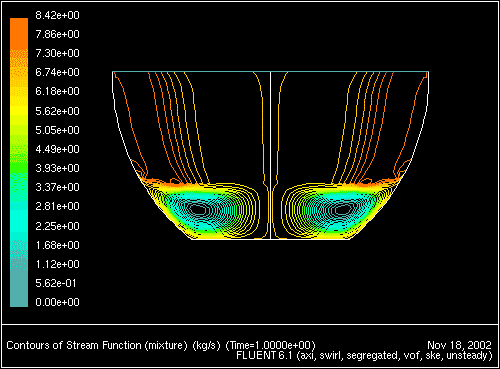This screenshot has height=369, width=500.
Task: Click the 1.68e+00 legend label
Action: point(57,245)
